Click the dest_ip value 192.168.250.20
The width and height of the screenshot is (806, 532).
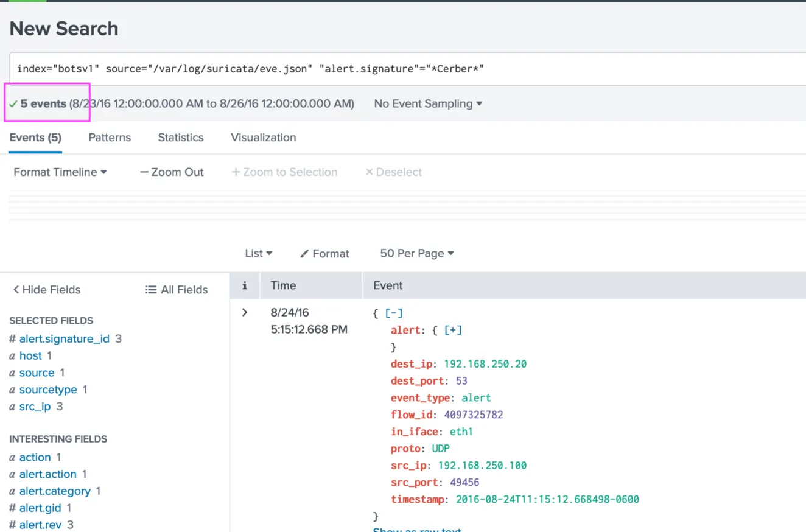tap(485, 364)
